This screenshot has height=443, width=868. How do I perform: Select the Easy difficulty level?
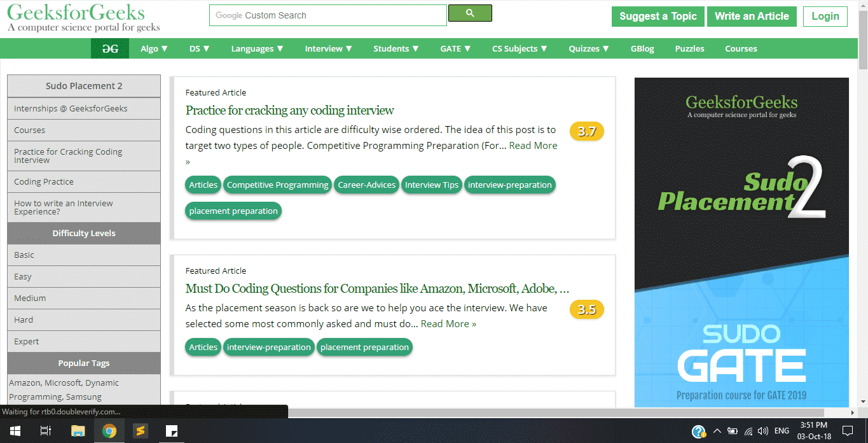(84, 276)
